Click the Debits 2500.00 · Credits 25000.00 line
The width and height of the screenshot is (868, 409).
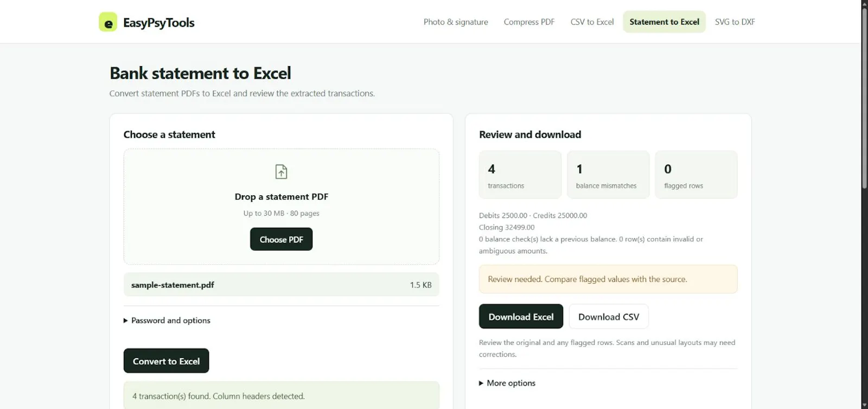533,215
